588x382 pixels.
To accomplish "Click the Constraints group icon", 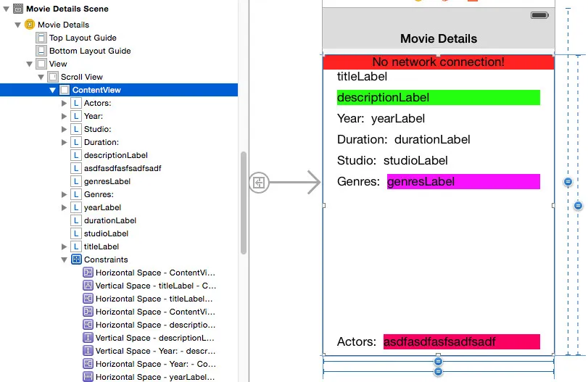I will point(76,259).
